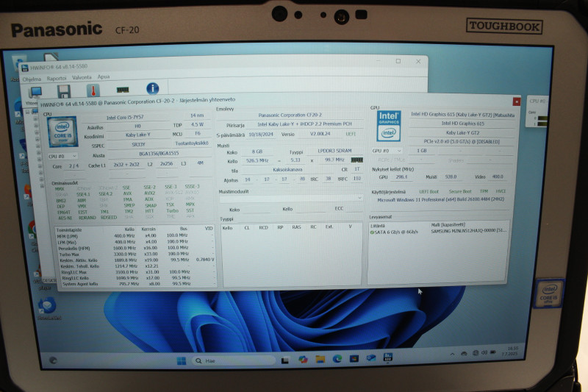Image resolution: width=588 pixels, height=392 pixels.
Task: Launch Copilot from the taskbar
Action: pyautogui.click(x=303, y=360)
